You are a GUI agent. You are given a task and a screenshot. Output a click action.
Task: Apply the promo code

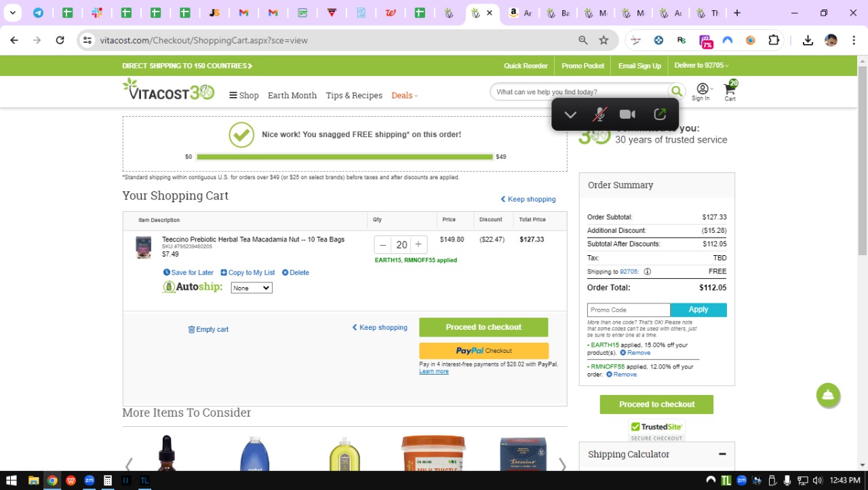coord(698,309)
